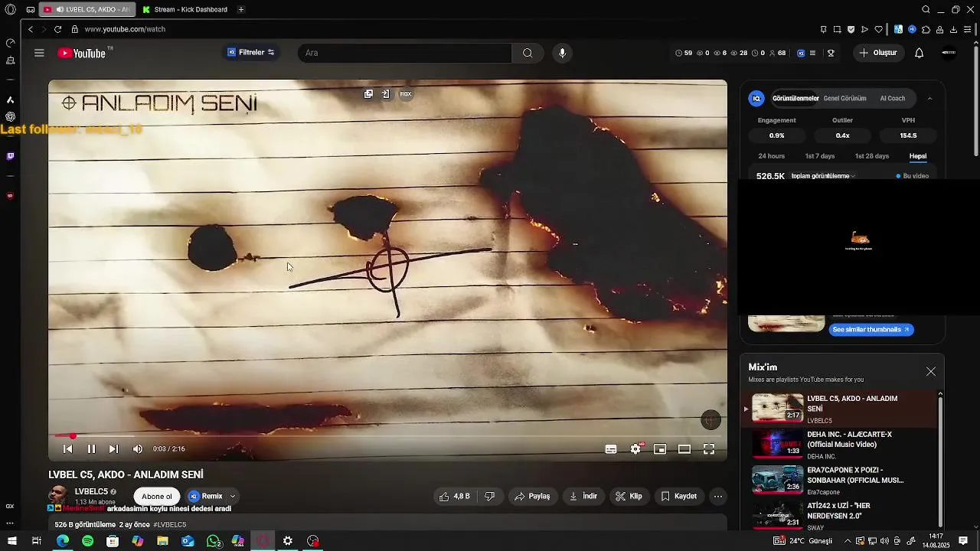This screenshot has width=980, height=551.
Task: Switch to the Genel Görünüm tab
Action: pos(844,98)
